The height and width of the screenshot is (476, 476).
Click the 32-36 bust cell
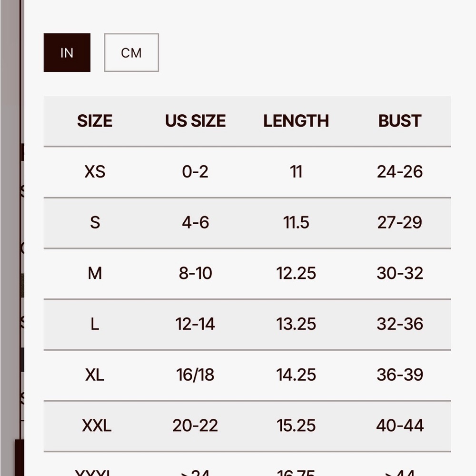pyautogui.click(x=400, y=324)
